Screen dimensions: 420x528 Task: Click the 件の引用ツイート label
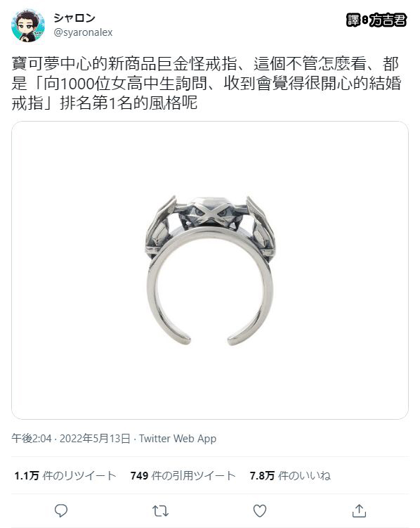(x=193, y=475)
